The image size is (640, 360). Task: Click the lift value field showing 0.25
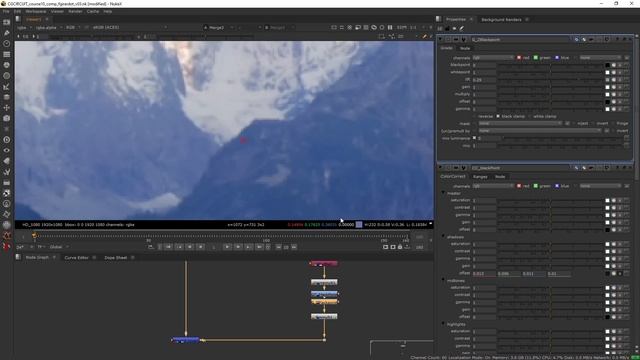[x=484, y=80]
